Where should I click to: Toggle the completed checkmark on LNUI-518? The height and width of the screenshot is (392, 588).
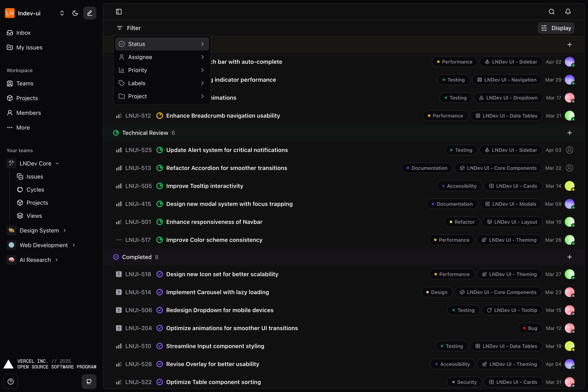[160, 274]
